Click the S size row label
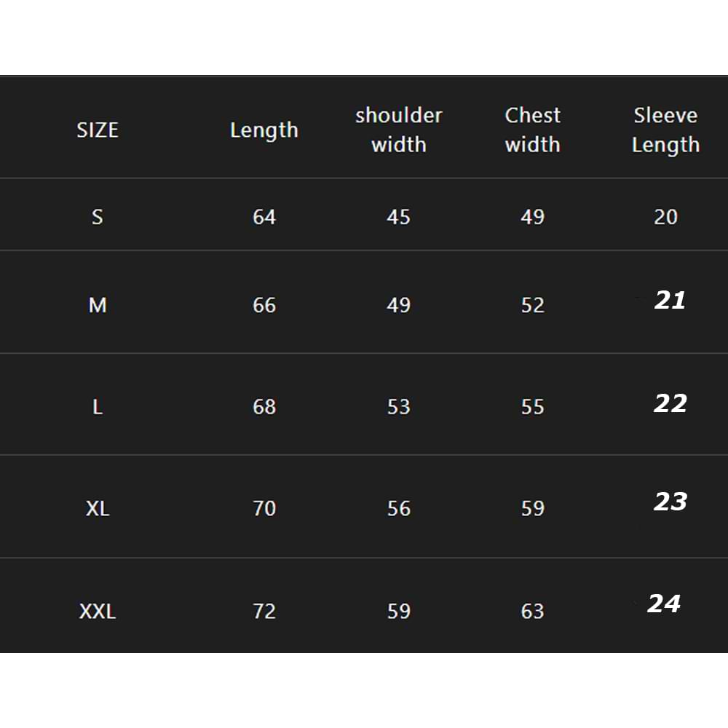 (98, 217)
